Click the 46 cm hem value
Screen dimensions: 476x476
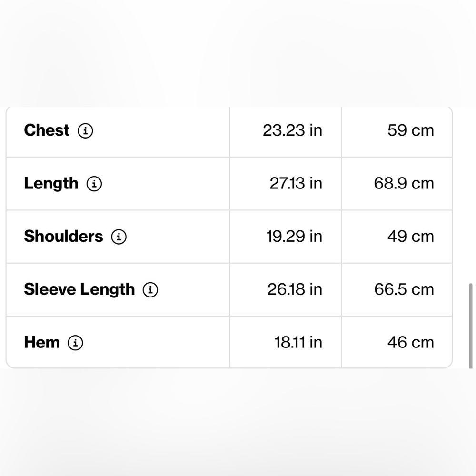(x=411, y=342)
